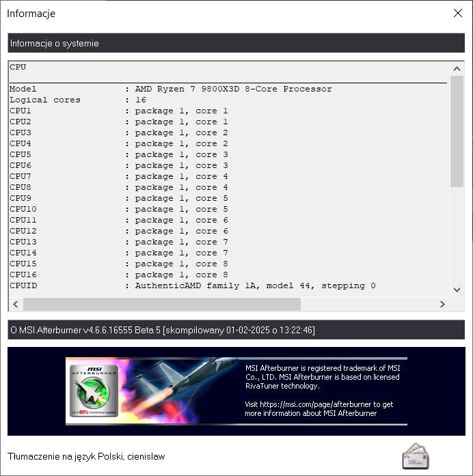Image resolution: width=473 pixels, height=476 pixels.
Task: Click the registered trademark notice text
Action: click(323, 377)
